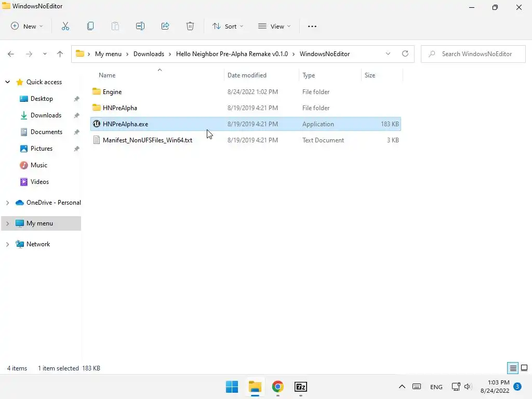Go back to previous folder

11,54
